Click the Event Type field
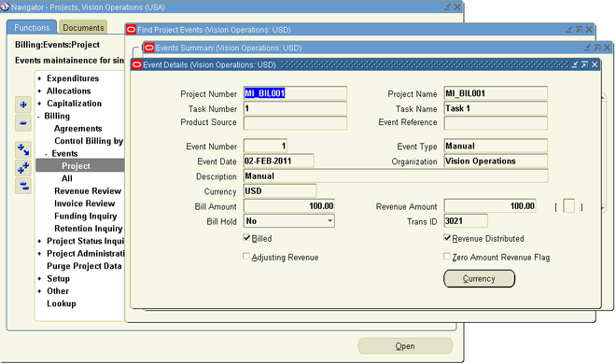The width and height of the screenshot is (616, 364). click(496, 147)
